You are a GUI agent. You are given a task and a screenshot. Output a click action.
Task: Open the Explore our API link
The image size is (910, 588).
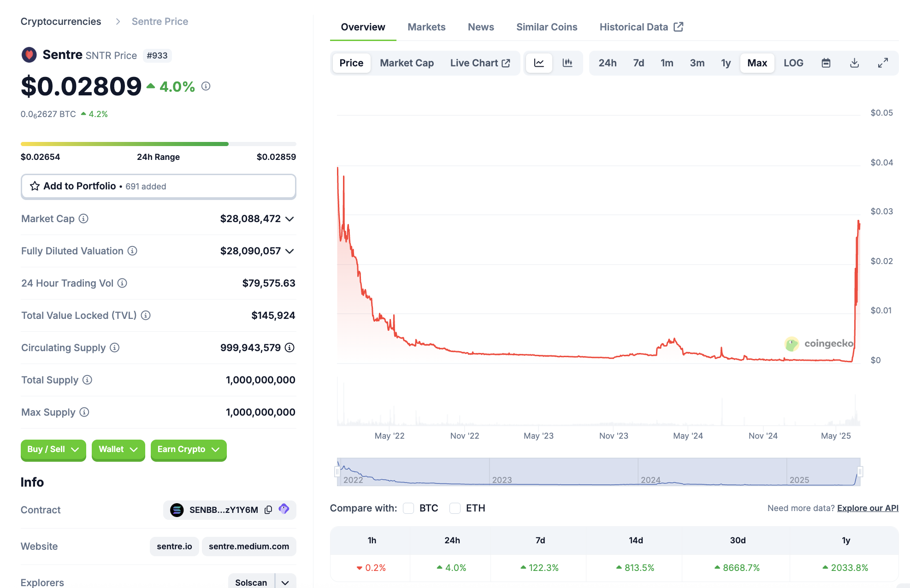[868, 508]
